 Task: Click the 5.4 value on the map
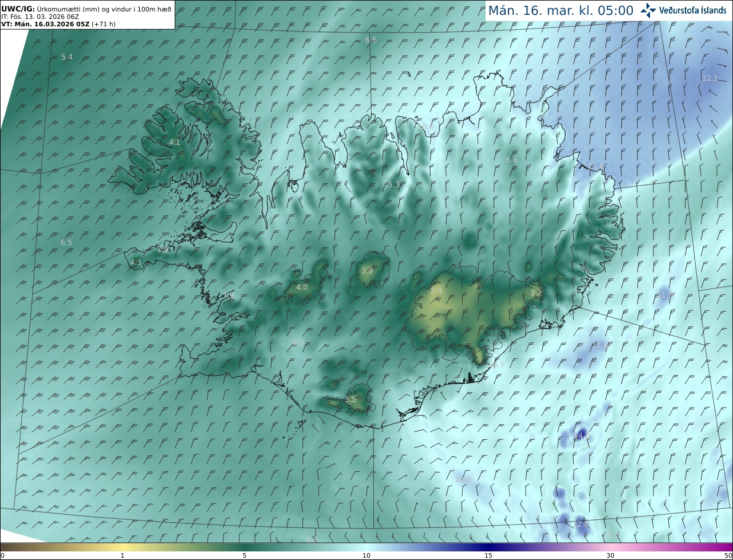click(x=67, y=57)
